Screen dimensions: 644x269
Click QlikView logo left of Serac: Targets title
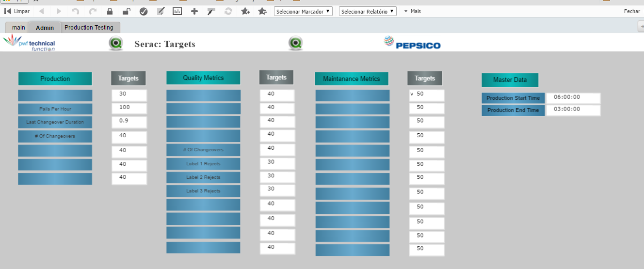coord(116,44)
